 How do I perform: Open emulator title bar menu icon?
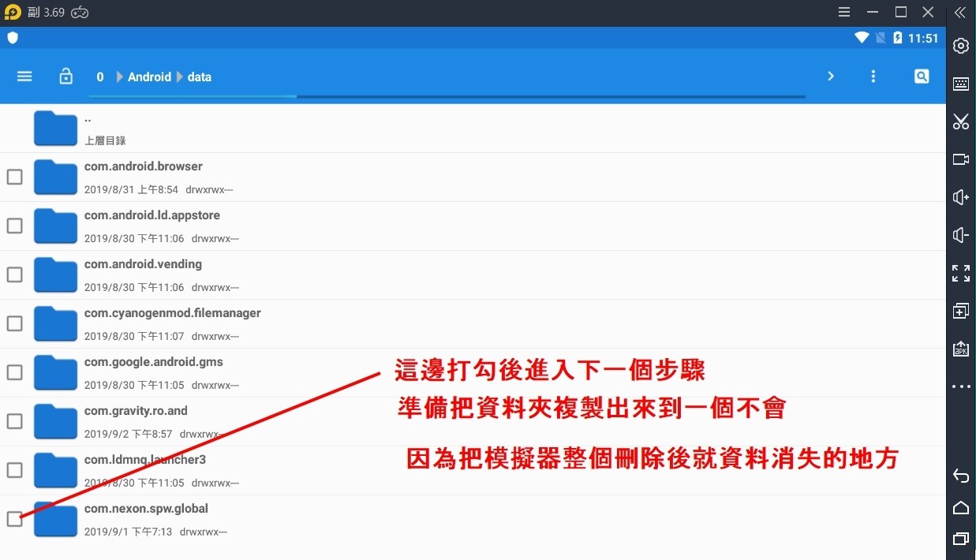844,13
